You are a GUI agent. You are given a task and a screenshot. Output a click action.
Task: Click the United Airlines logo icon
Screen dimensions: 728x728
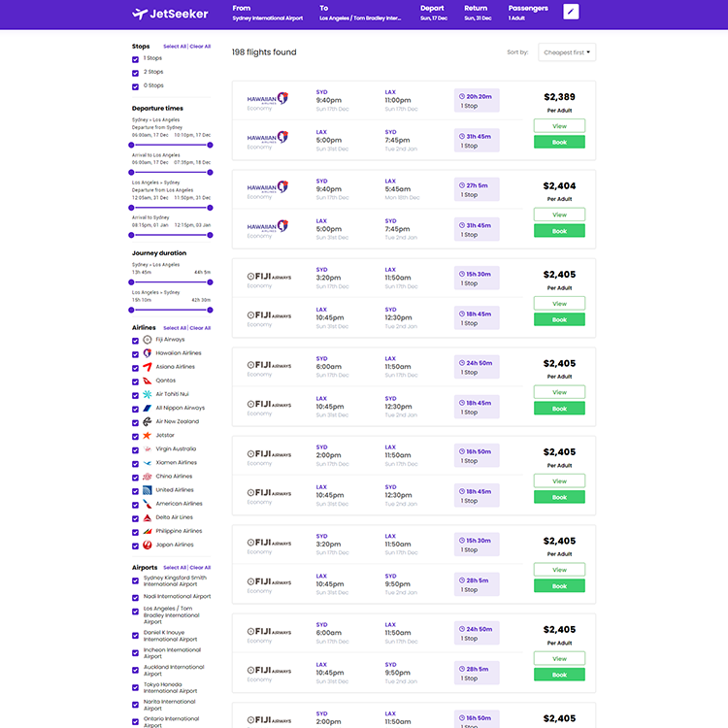click(148, 490)
